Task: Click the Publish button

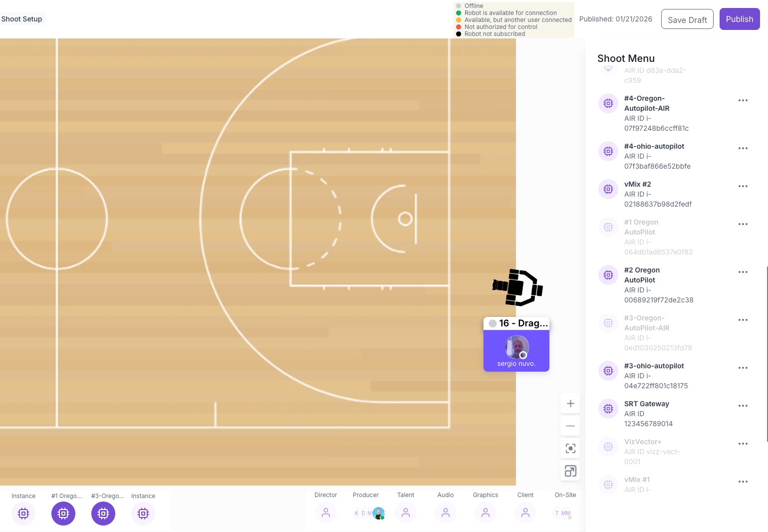Action: tap(740, 19)
